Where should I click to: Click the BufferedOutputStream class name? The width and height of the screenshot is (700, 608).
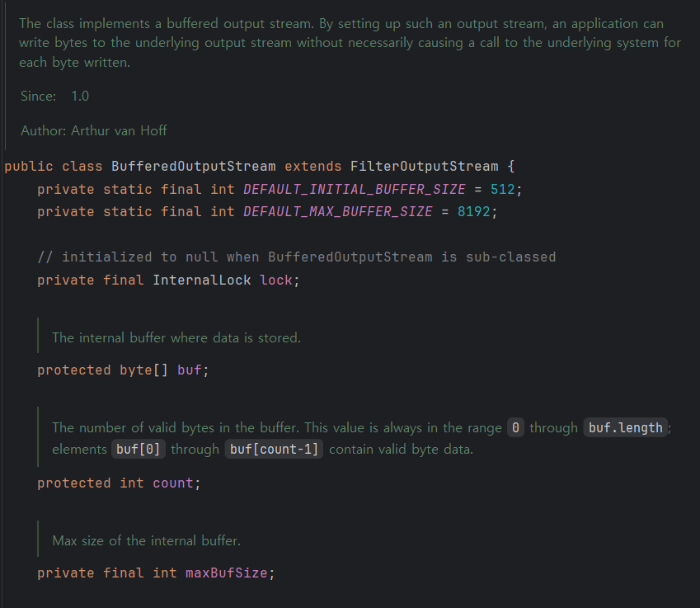pyautogui.click(x=193, y=167)
